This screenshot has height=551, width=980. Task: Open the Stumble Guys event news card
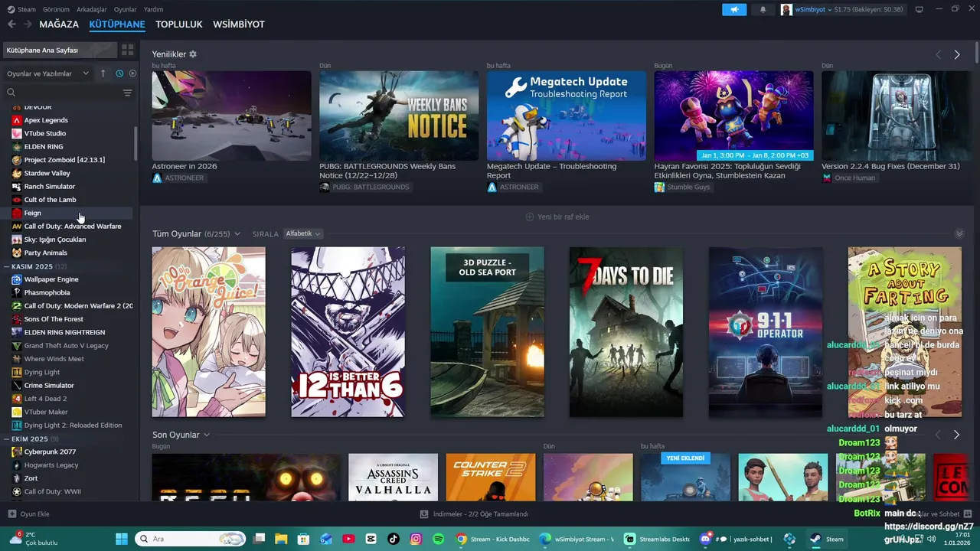(x=733, y=116)
